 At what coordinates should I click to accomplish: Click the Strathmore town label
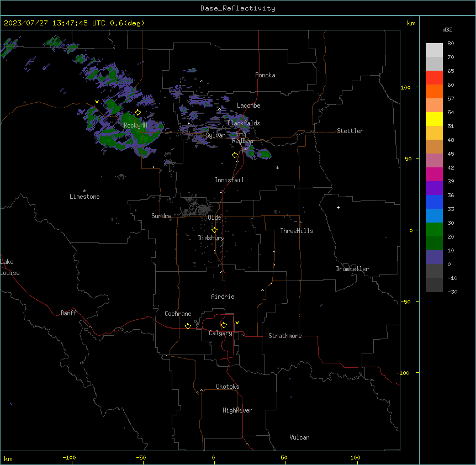pyautogui.click(x=285, y=336)
